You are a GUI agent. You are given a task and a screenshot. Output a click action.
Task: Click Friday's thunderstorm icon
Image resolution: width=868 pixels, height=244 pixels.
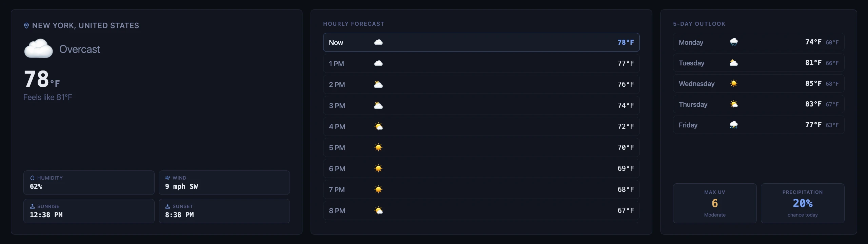tap(734, 125)
